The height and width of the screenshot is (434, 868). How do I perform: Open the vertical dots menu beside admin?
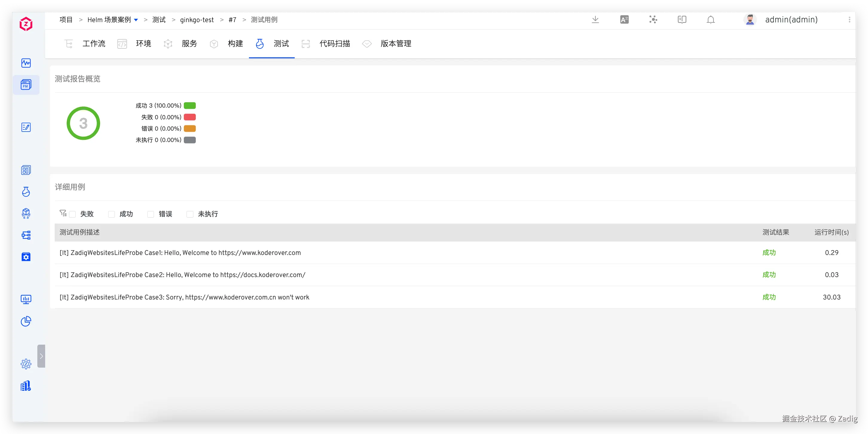(x=849, y=19)
